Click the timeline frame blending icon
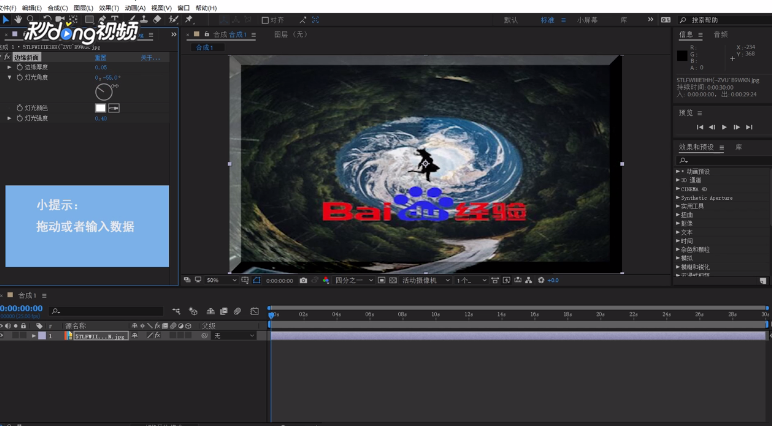This screenshot has width=772, height=426. 224,311
